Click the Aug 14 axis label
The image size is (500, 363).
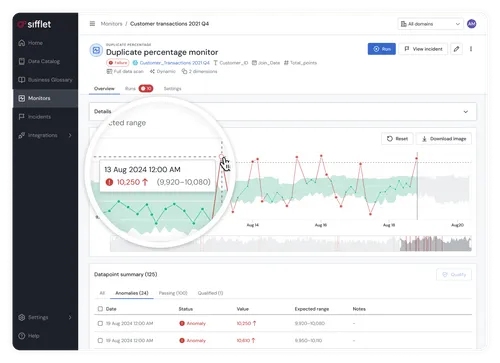pyautogui.click(x=252, y=225)
